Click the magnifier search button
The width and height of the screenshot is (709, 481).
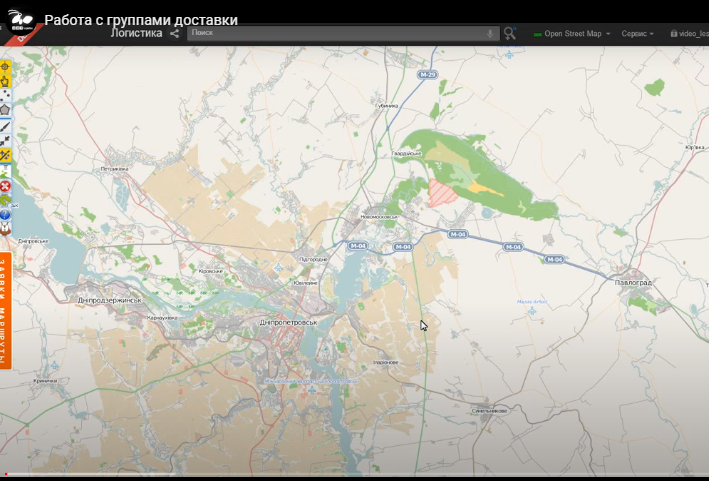[510, 33]
